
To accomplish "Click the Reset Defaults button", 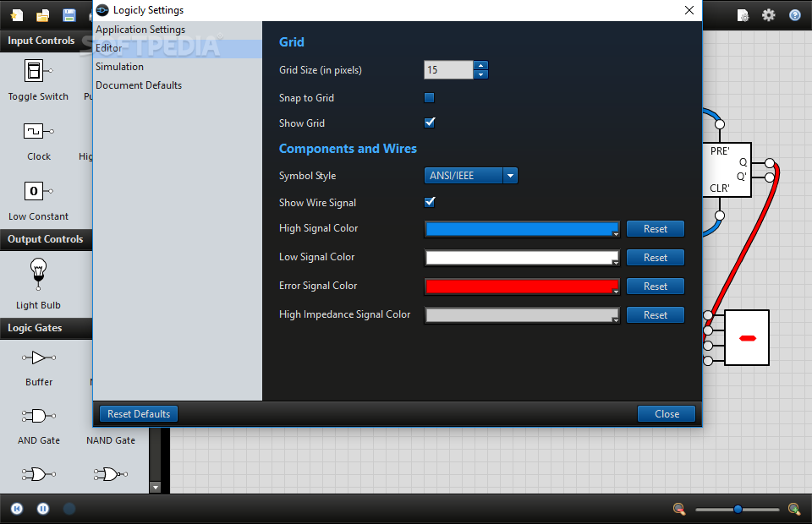I will pyautogui.click(x=139, y=414).
